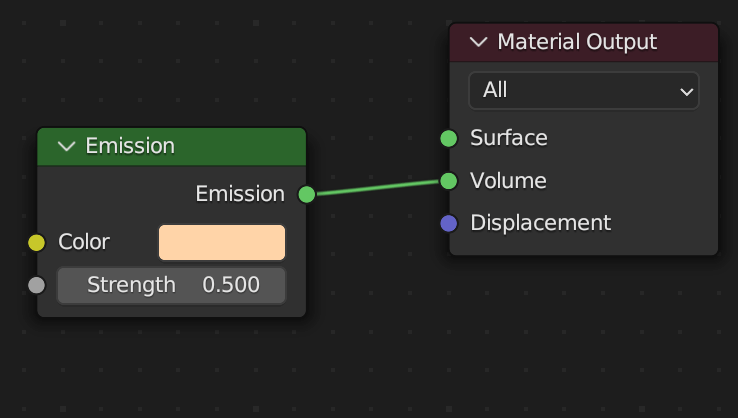Viewport: 738px width, 418px height.
Task: Collapse the Emission node using its chevron
Action: 67,146
